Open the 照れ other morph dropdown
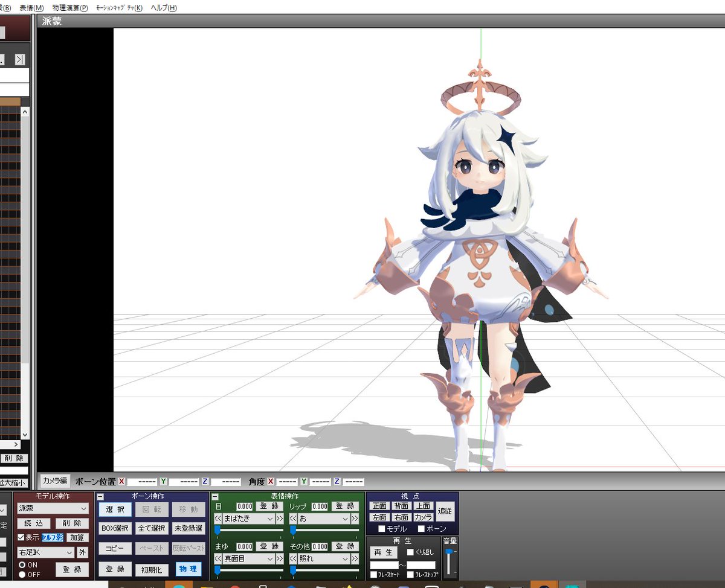 click(324, 559)
